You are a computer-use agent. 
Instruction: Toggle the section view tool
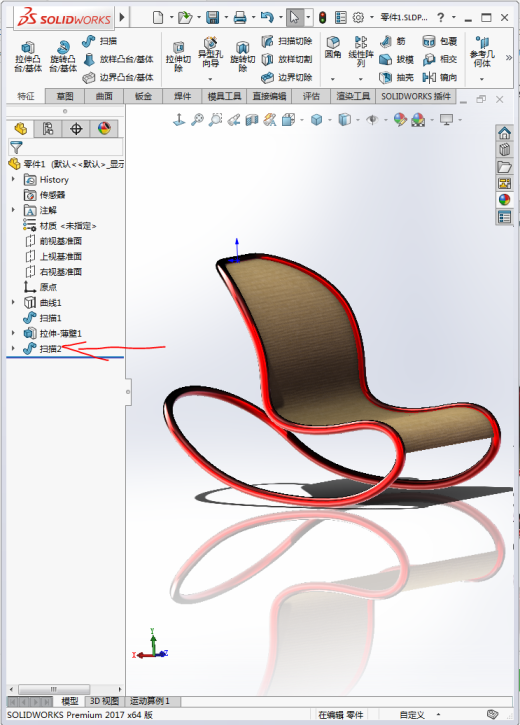coord(251,120)
